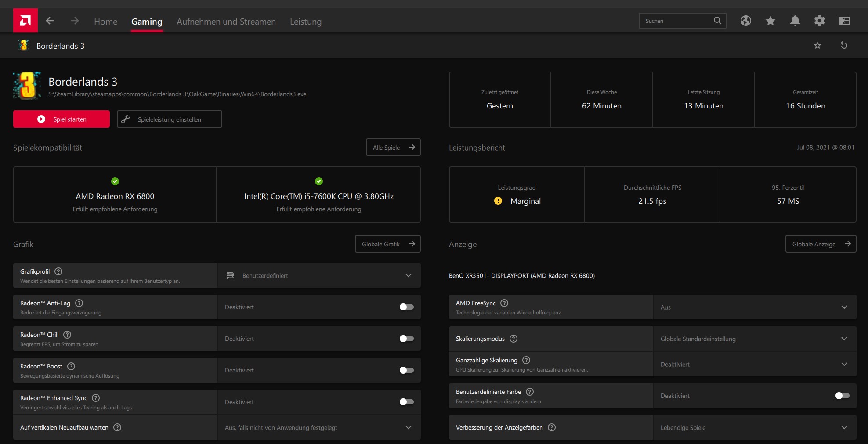Expand the AMD FreeSync dropdown
This screenshot has width=868, height=444.
(755, 307)
